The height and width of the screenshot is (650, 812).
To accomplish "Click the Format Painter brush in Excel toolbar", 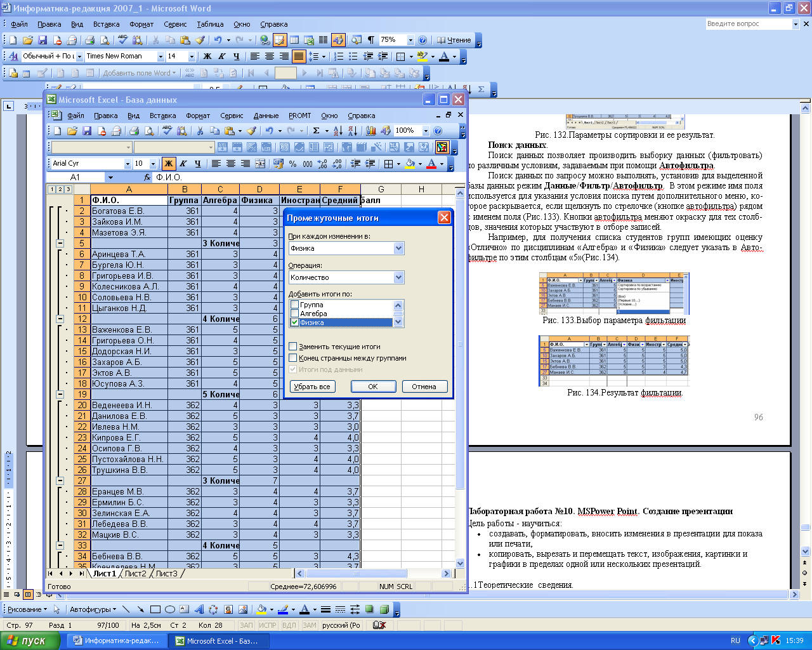I will tap(251, 131).
